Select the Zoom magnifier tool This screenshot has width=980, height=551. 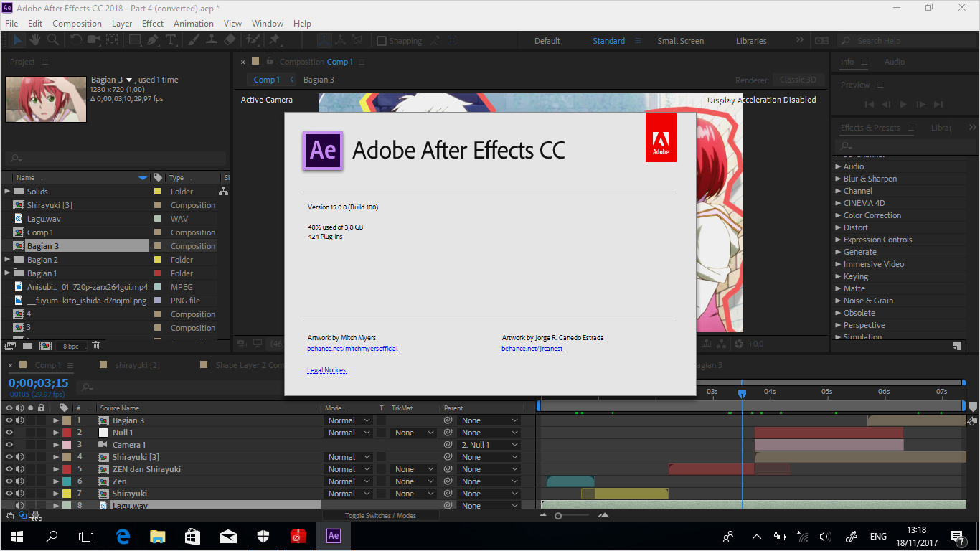[x=51, y=41]
